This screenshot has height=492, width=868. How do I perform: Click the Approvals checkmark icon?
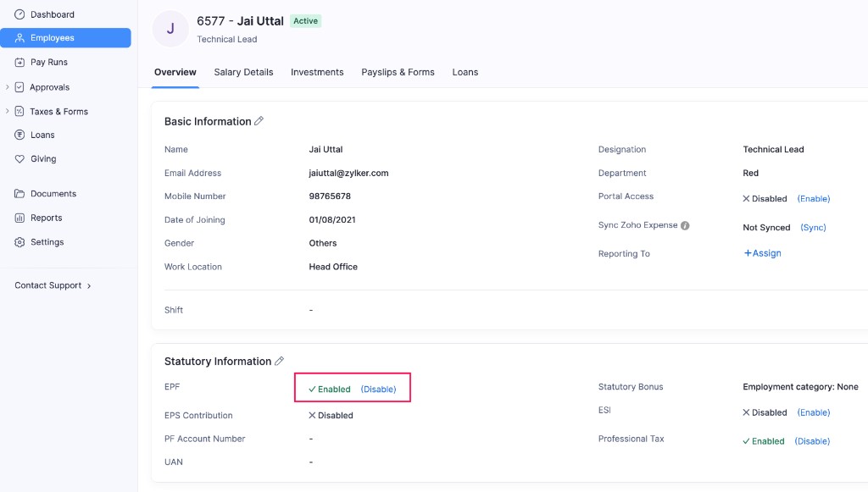pos(19,86)
